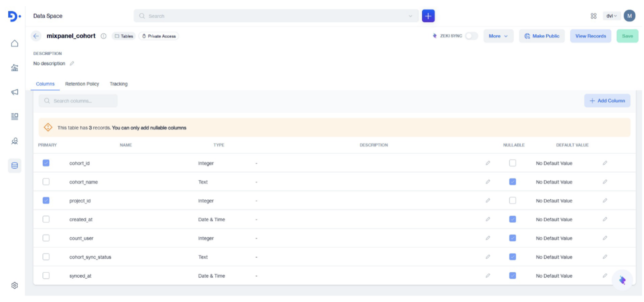Viewport: 644px width, 302px height.
Task: Open the home icon in sidebar
Action: click(x=15, y=43)
